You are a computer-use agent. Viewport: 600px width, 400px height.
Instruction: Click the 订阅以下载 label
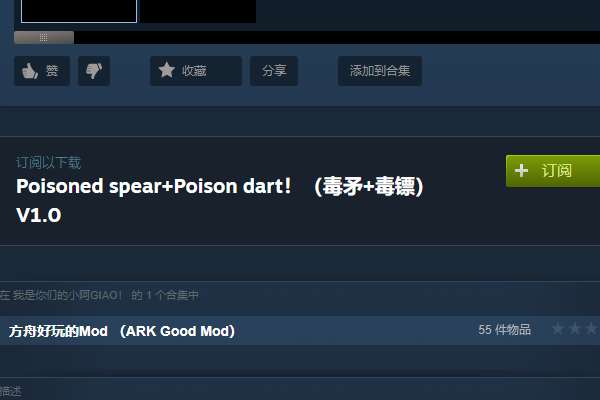49,163
